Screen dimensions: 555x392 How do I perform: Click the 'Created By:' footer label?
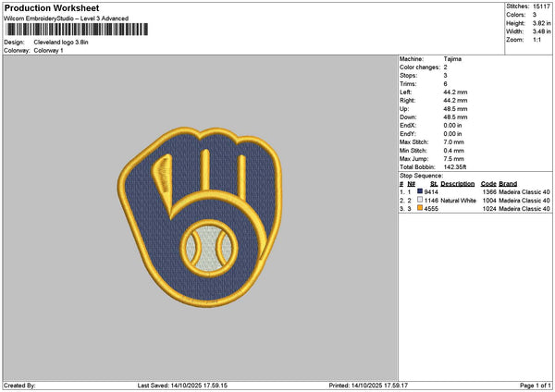coord(19,386)
